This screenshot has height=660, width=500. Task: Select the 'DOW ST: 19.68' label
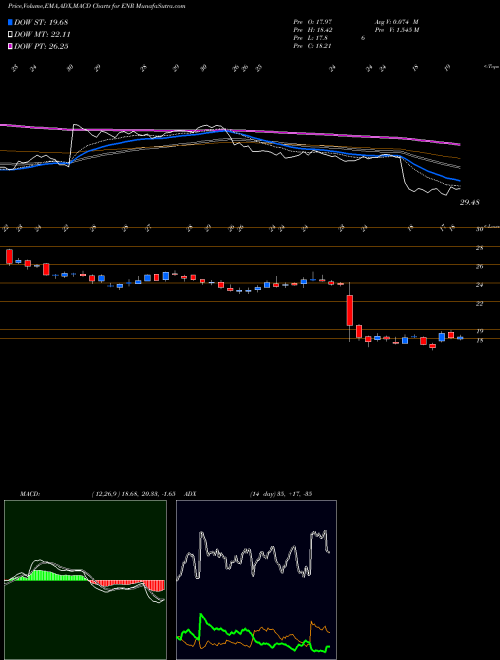41,22
